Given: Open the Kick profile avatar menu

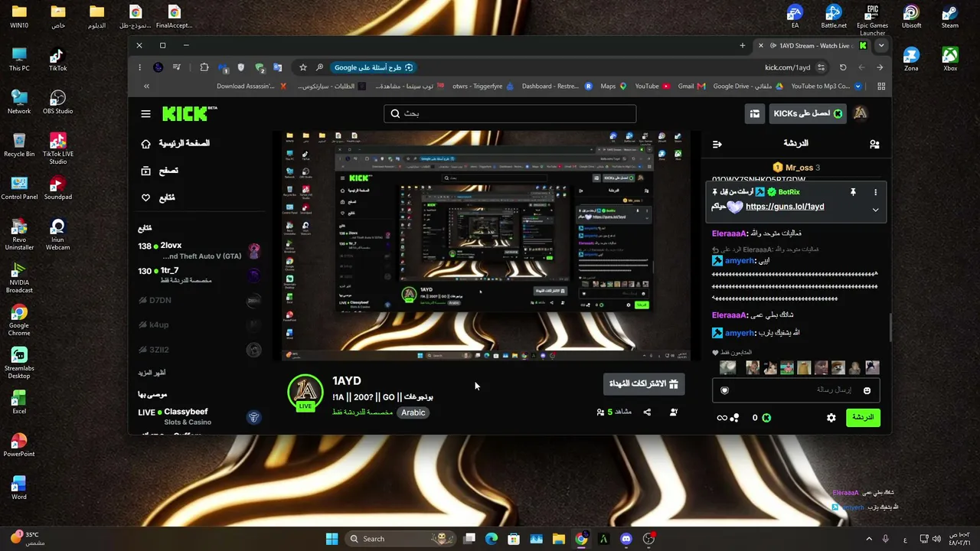Looking at the screenshot, I should [x=861, y=113].
